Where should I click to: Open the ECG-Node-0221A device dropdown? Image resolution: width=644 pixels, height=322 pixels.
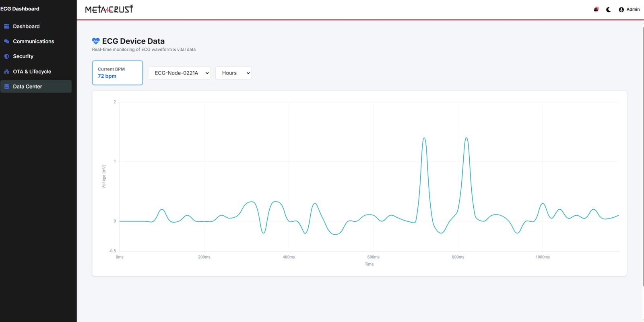pyautogui.click(x=179, y=73)
